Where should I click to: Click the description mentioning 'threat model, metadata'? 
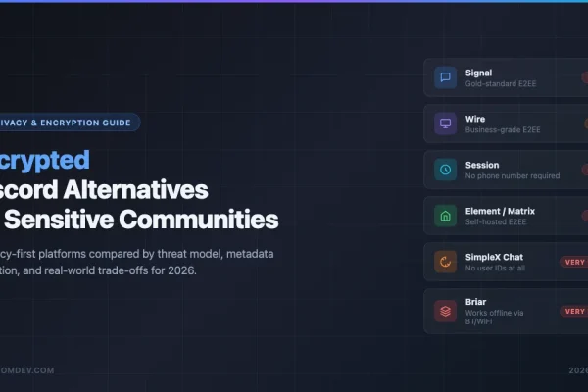pos(137,254)
